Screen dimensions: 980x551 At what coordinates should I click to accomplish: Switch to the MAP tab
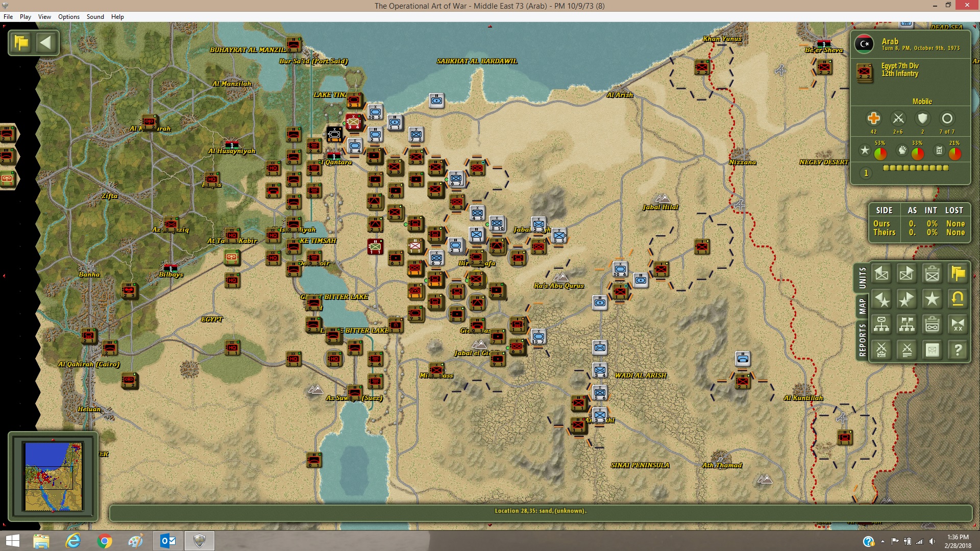click(862, 306)
